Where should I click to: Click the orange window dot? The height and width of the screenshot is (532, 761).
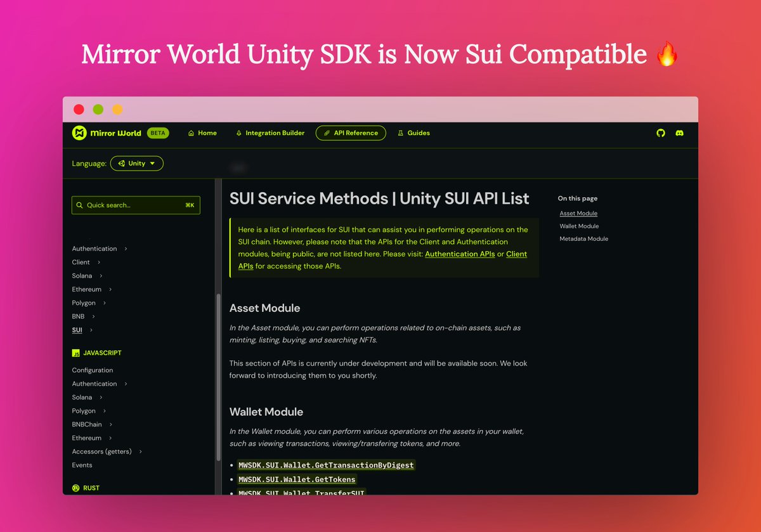[117, 109]
